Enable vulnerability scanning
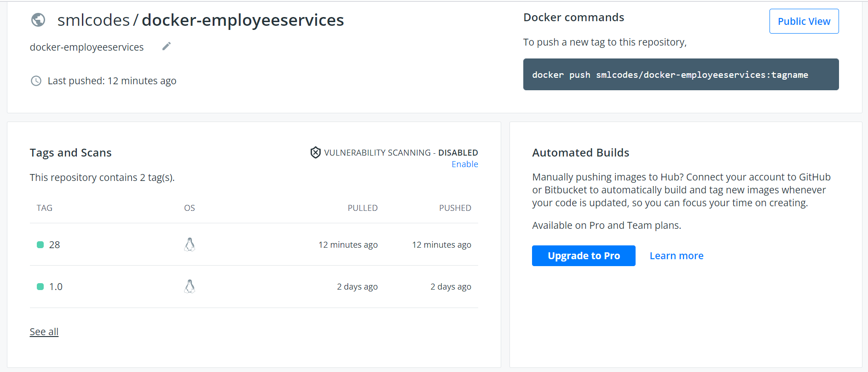 tap(464, 164)
